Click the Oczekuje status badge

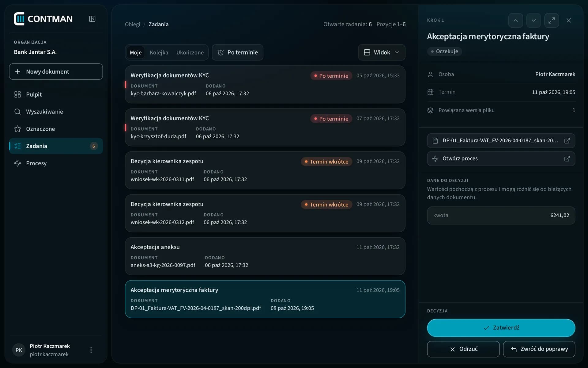[x=444, y=52]
